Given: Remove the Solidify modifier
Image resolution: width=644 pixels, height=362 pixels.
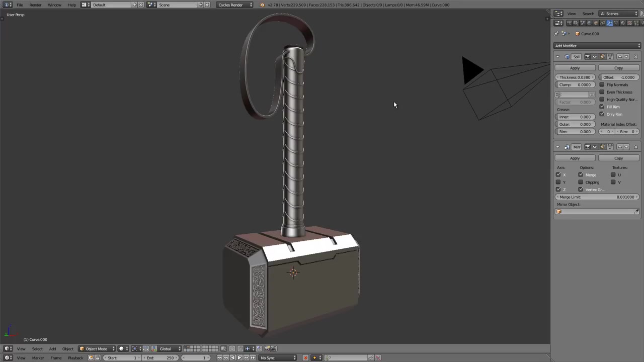Looking at the screenshot, I should coord(636,57).
